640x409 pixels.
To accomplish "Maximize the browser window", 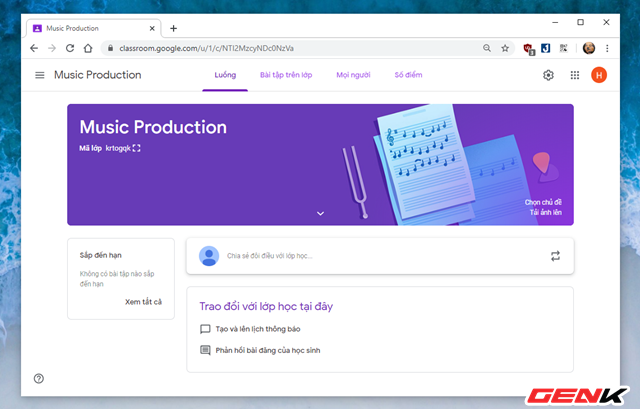I will click(x=580, y=22).
